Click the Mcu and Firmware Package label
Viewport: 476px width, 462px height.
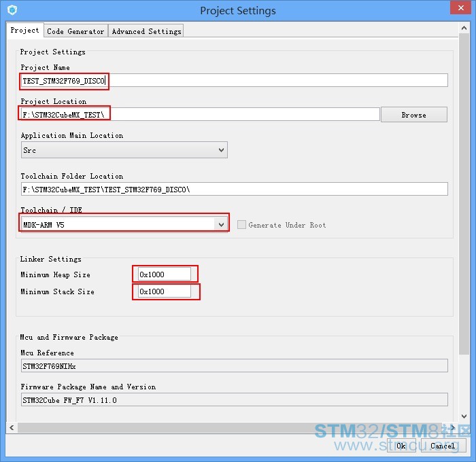(x=69, y=337)
